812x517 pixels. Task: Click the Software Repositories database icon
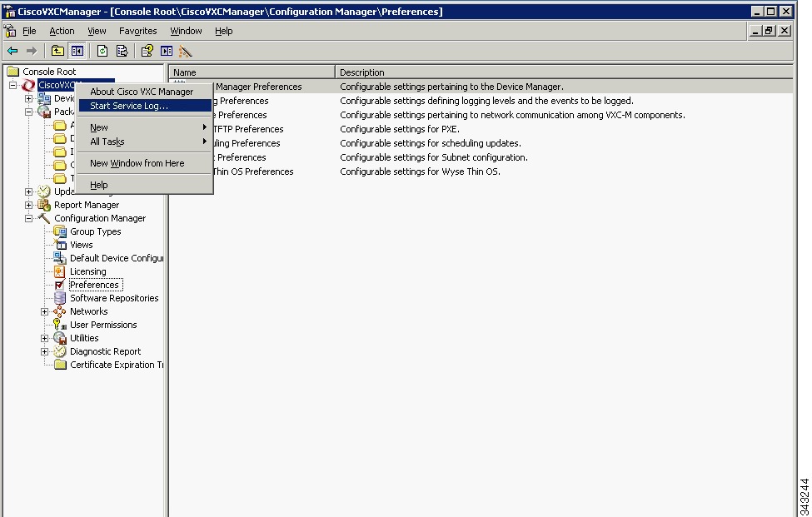pyautogui.click(x=60, y=298)
